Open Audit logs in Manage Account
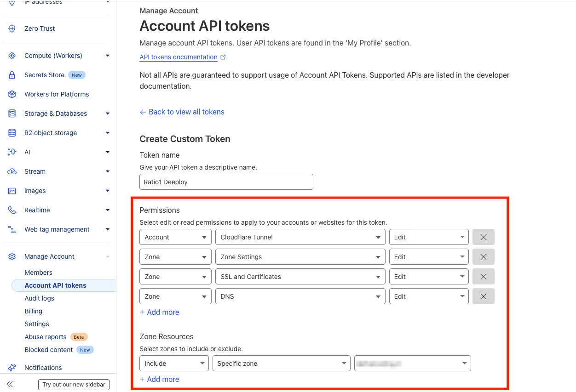This screenshot has height=392, width=576. (39, 298)
